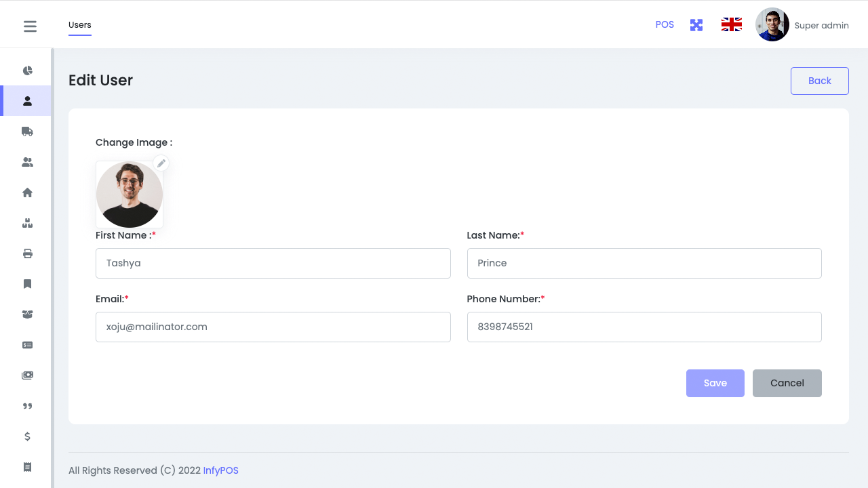Open the POS link in header
This screenshot has width=868, height=488.
(665, 24)
